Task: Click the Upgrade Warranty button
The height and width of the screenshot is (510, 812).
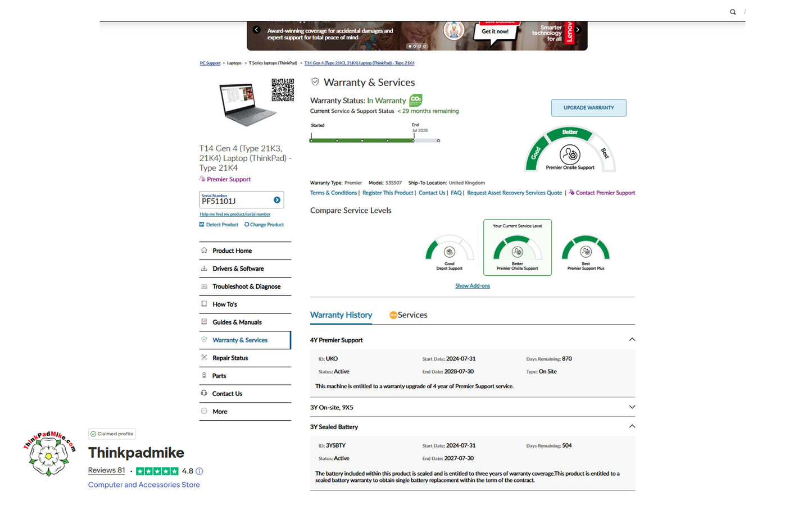Action: pyautogui.click(x=588, y=108)
